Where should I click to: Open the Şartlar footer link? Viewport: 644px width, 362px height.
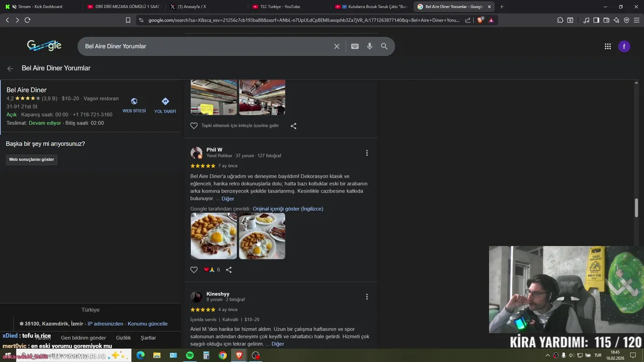coord(148,338)
